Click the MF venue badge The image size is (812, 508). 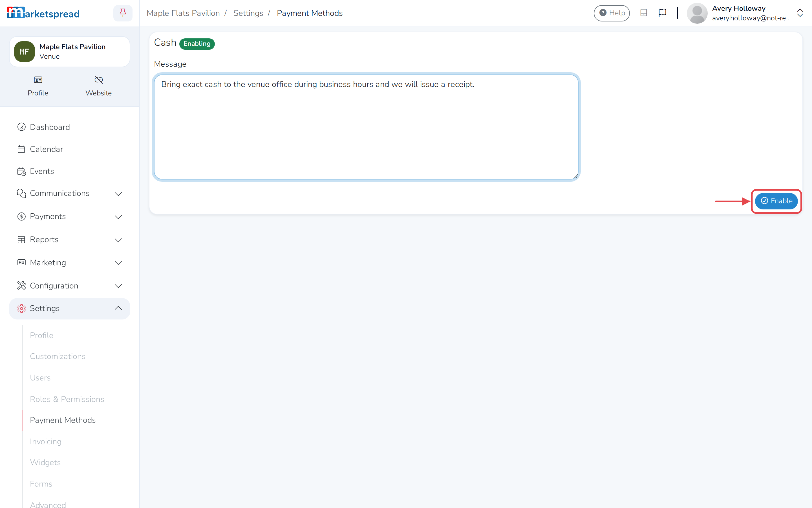(x=24, y=52)
